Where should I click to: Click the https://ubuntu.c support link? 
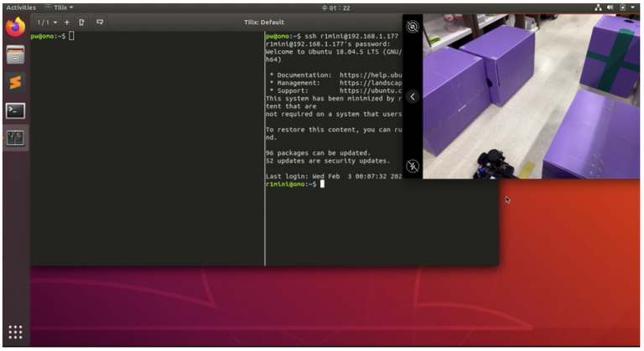click(371, 90)
